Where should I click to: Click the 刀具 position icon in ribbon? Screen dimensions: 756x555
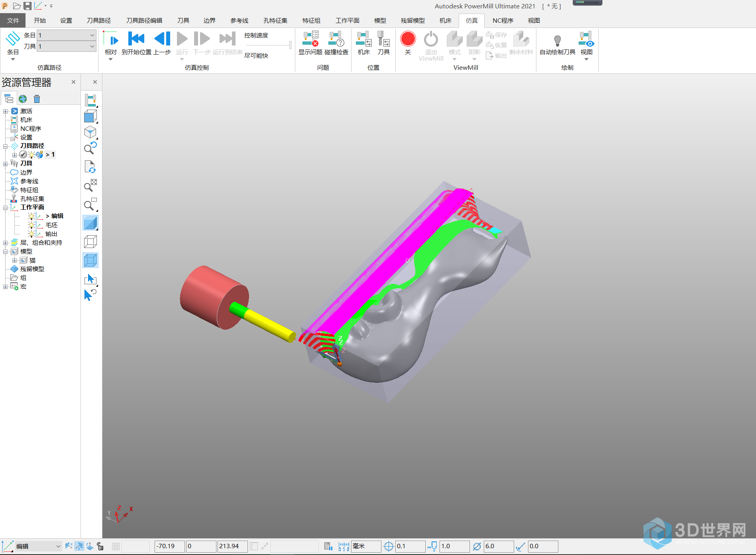(x=384, y=39)
